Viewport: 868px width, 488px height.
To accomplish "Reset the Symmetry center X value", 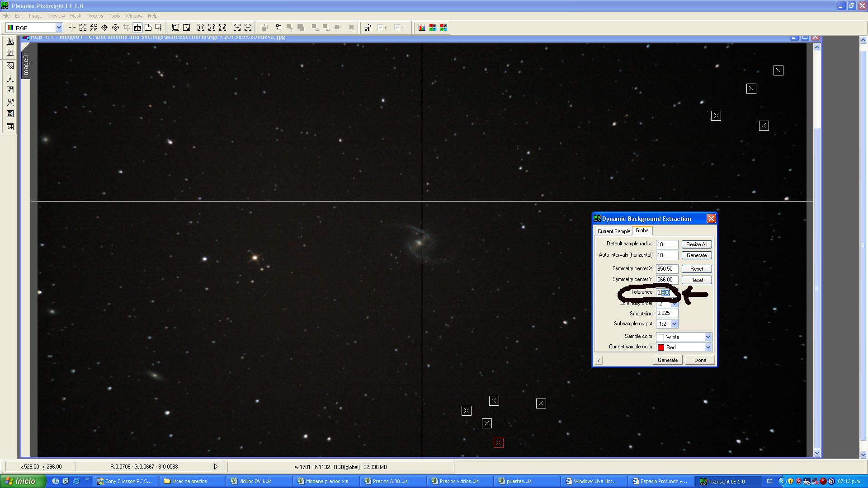I will [x=697, y=269].
